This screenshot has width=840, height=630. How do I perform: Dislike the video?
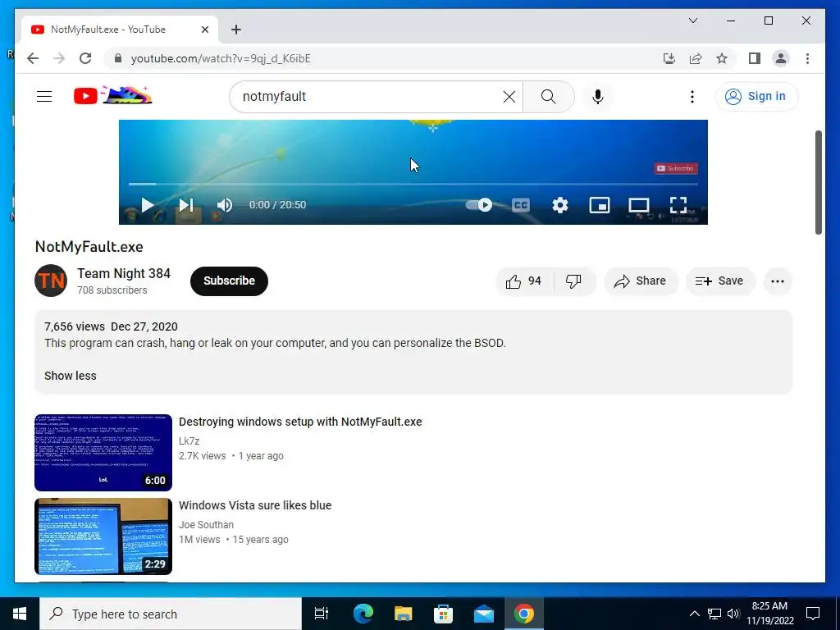[x=573, y=281]
